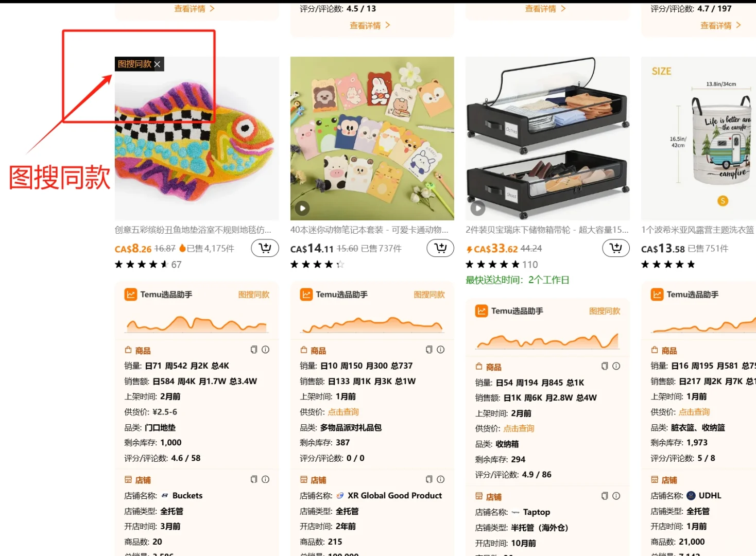Add the fish rug to cart
Screen dimensions: 756x556
point(265,248)
